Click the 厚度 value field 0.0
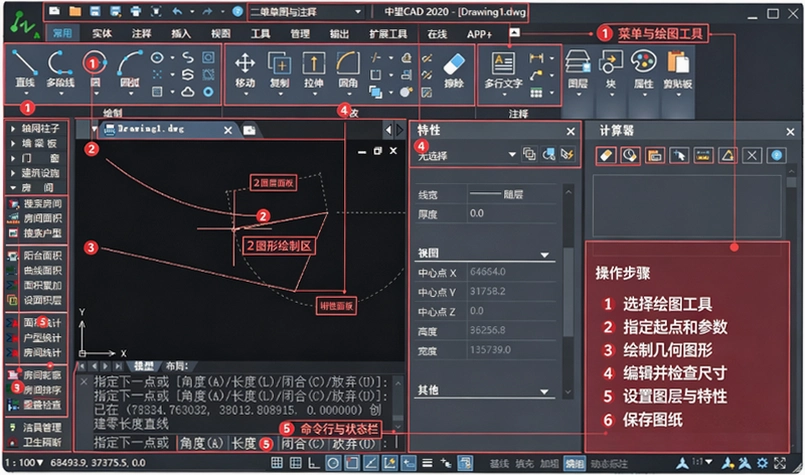Image resolution: width=805 pixels, height=475 pixels. point(512,214)
